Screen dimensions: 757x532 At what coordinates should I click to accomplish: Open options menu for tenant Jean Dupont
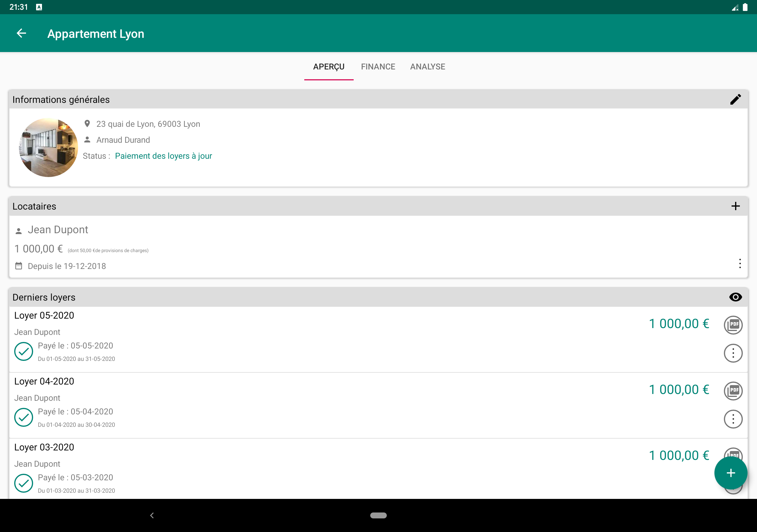click(740, 263)
